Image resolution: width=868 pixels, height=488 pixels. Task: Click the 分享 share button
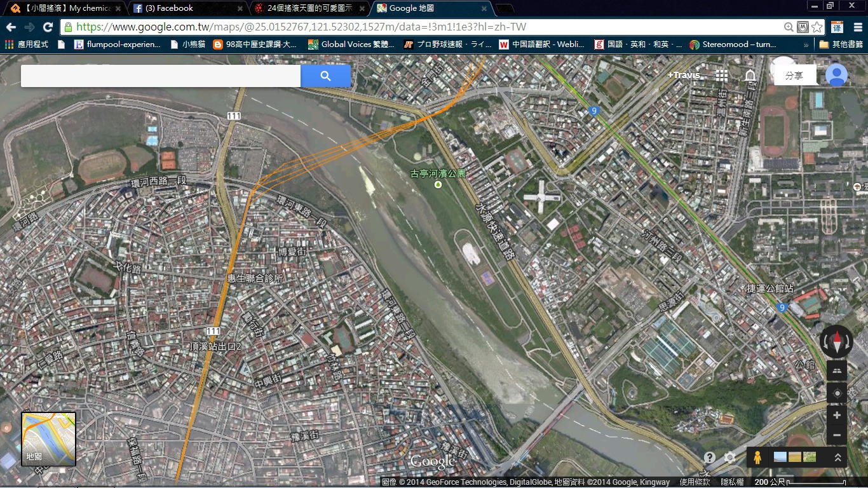coord(794,75)
